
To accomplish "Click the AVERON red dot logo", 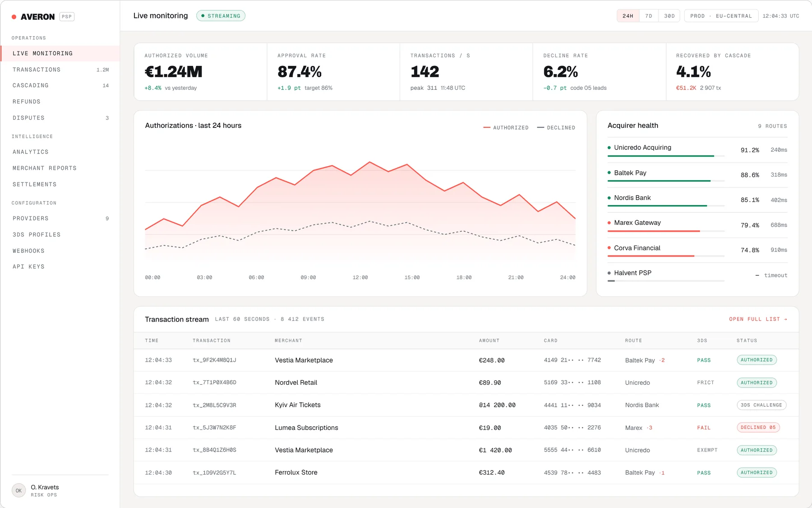I will point(14,17).
